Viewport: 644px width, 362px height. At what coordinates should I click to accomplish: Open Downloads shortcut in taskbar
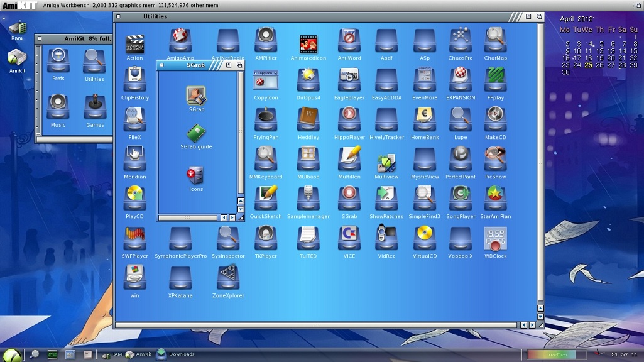coord(175,354)
